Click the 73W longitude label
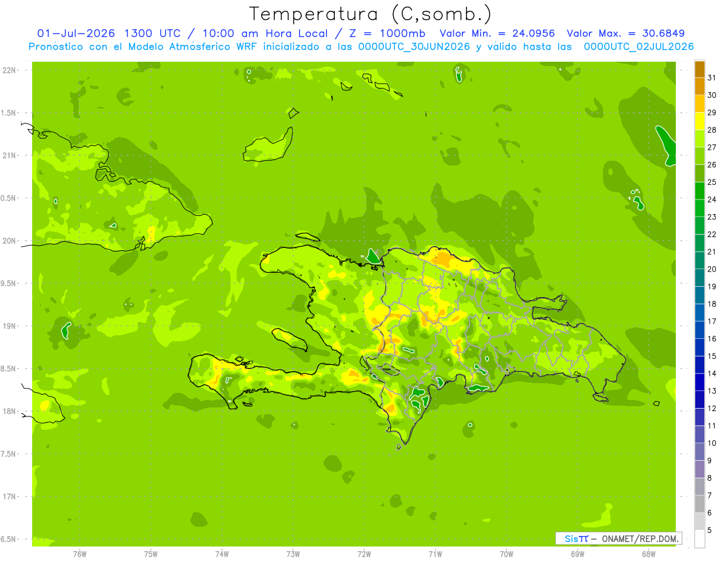The width and height of the screenshot is (728, 562). [293, 554]
